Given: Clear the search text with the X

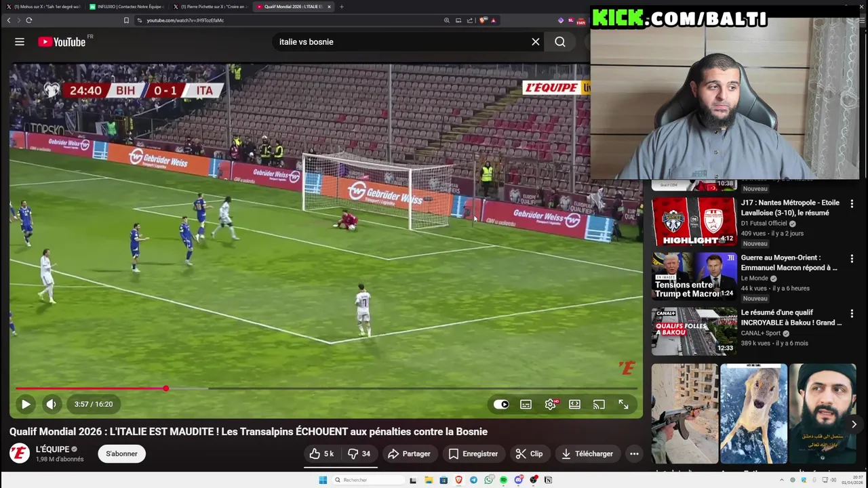Looking at the screenshot, I should point(536,42).
